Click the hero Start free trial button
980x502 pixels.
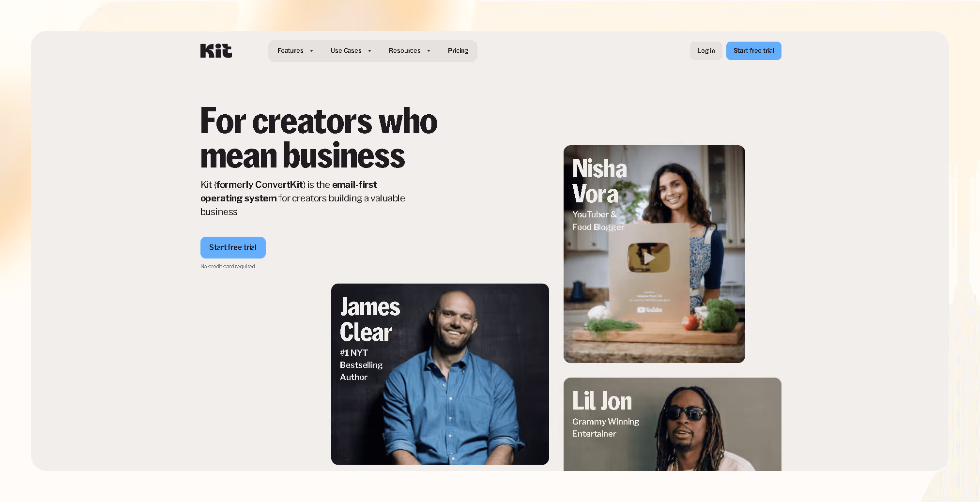click(233, 247)
